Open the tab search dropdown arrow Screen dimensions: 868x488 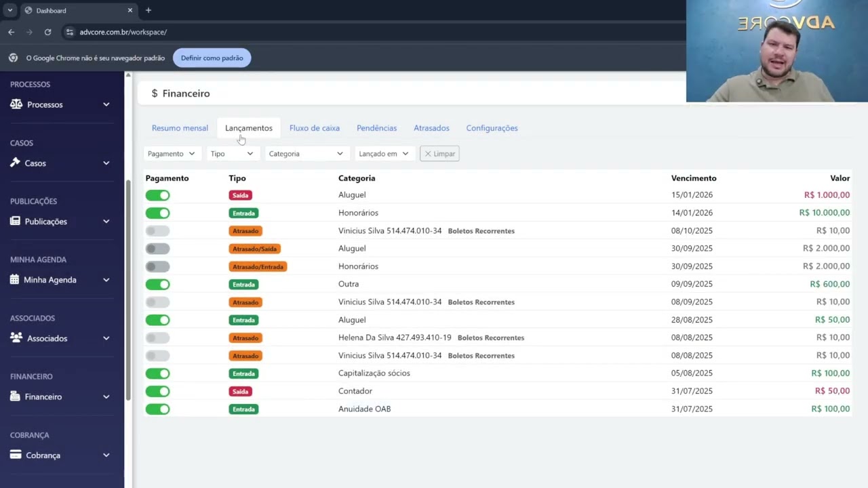click(x=9, y=10)
